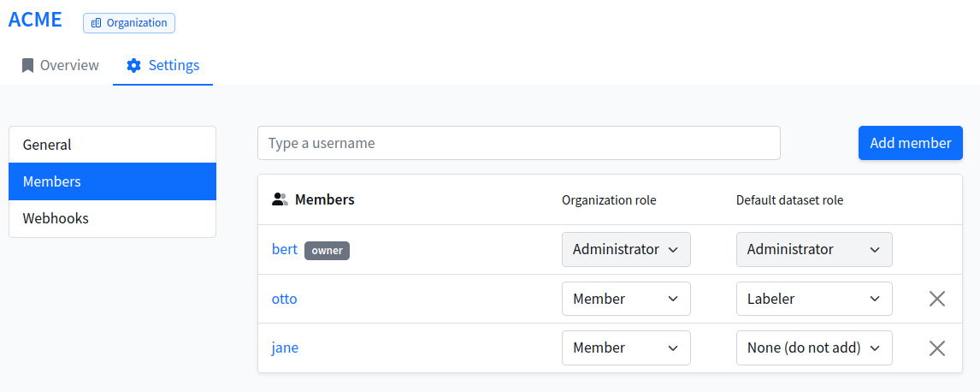Remove jane using the X icon
This screenshot has width=980, height=392.
coord(937,347)
